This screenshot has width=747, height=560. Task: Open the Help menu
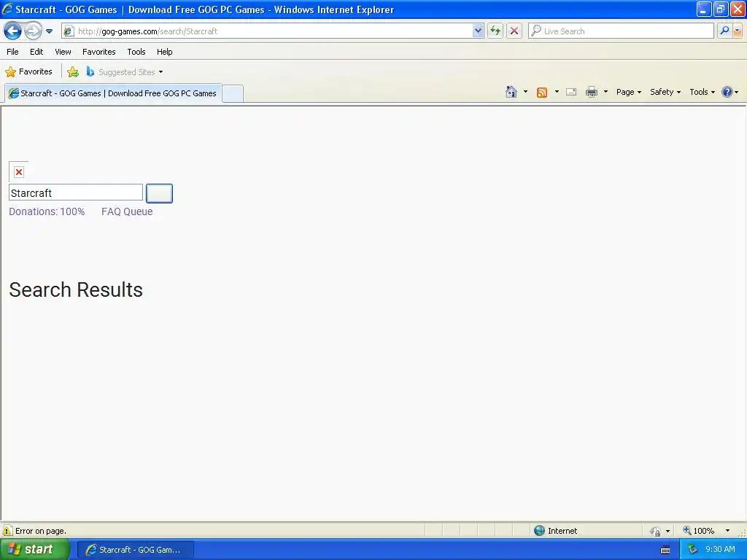[164, 52]
